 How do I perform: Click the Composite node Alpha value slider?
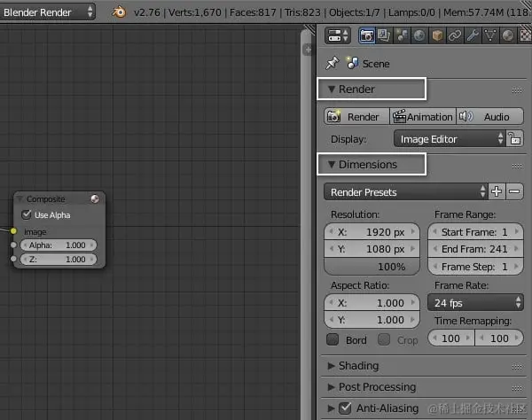(59, 245)
